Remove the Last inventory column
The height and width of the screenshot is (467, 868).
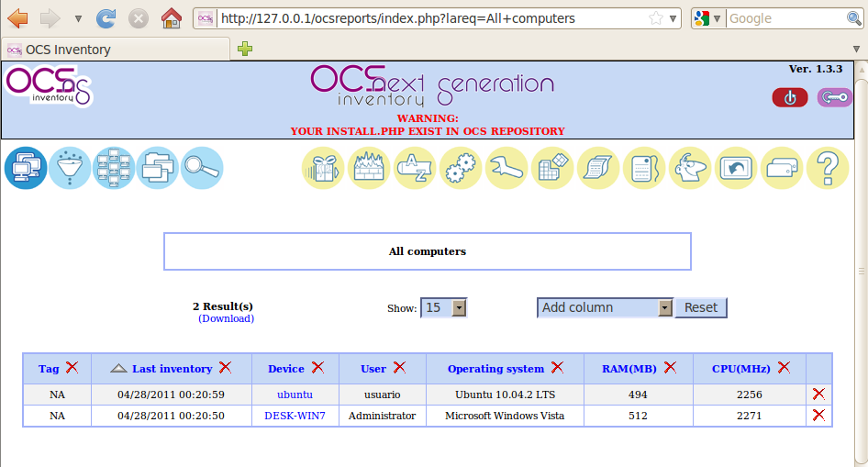[x=226, y=367]
